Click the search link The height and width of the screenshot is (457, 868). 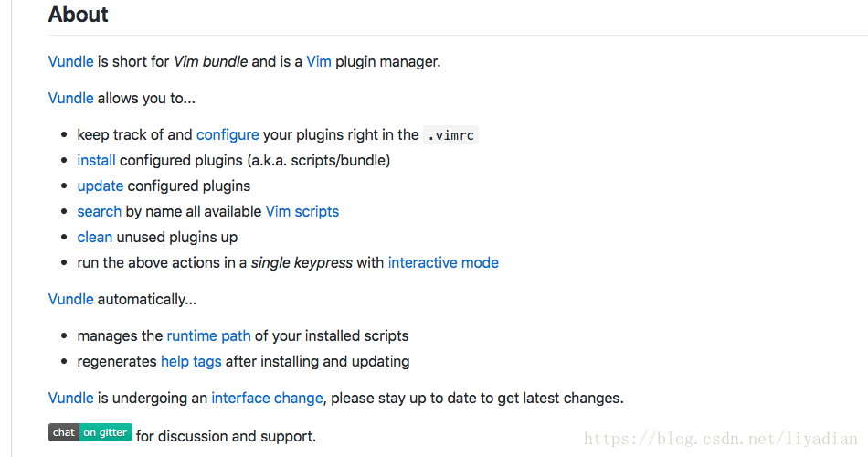click(99, 212)
